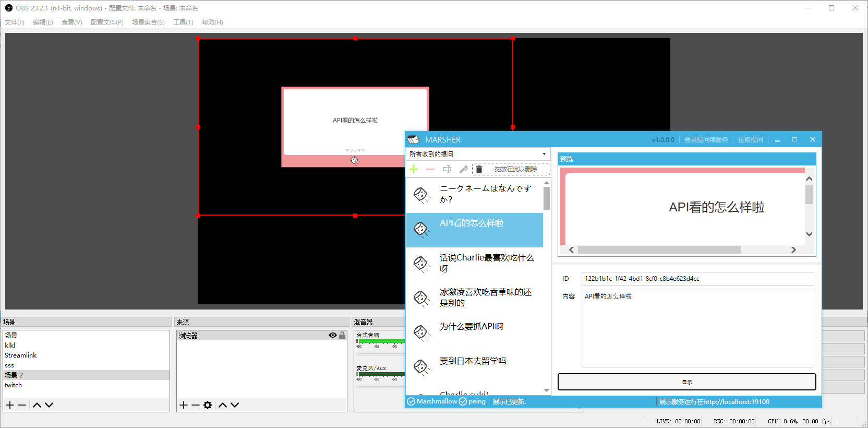Click the marshmallow icon beside 为什么要抓API啊
868x428 pixels.
point(421,332)
